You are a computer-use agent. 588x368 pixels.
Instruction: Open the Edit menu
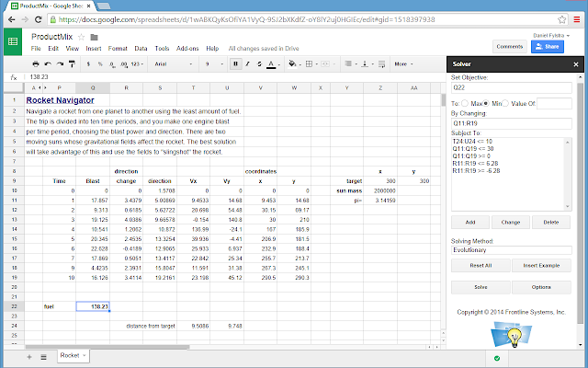point(53,49)
